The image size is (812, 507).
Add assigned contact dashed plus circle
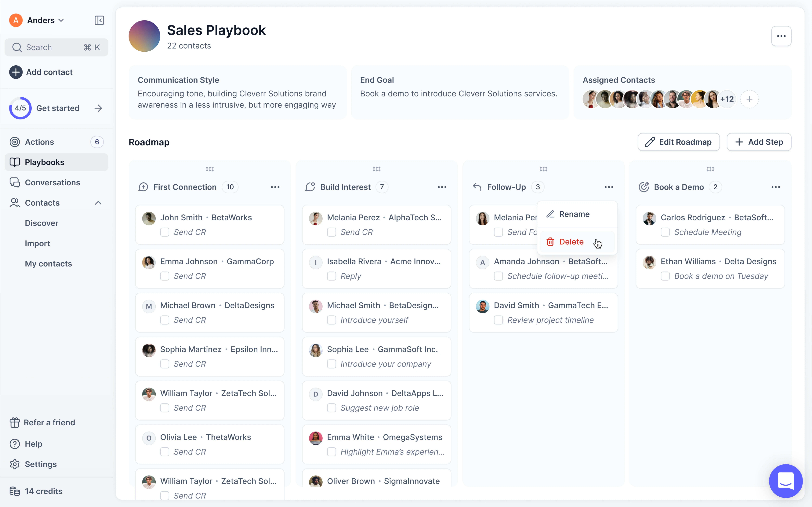pos(749,99)
